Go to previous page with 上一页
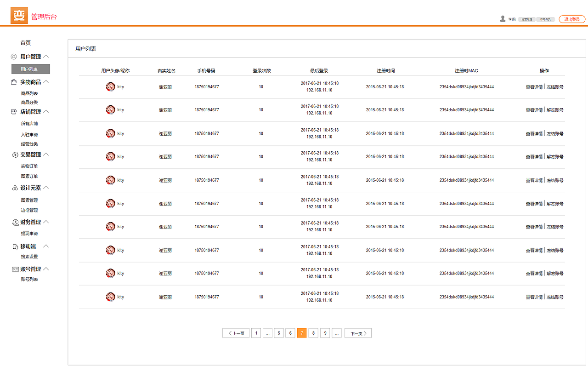 tap(236, 333)
